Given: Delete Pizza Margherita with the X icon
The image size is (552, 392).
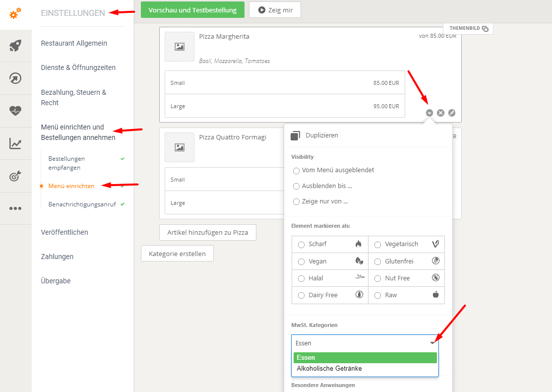Looking at the screenshot, I should coord(440,113).
